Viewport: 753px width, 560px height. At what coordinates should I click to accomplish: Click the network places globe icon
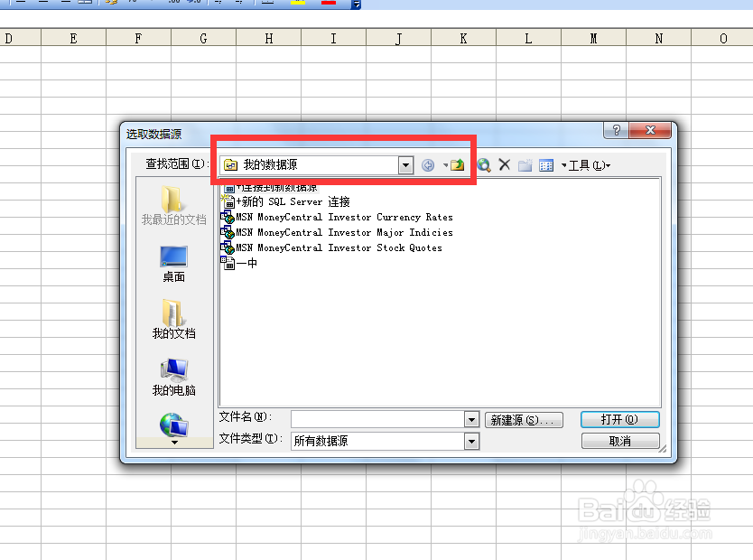(x=174, y=425)
